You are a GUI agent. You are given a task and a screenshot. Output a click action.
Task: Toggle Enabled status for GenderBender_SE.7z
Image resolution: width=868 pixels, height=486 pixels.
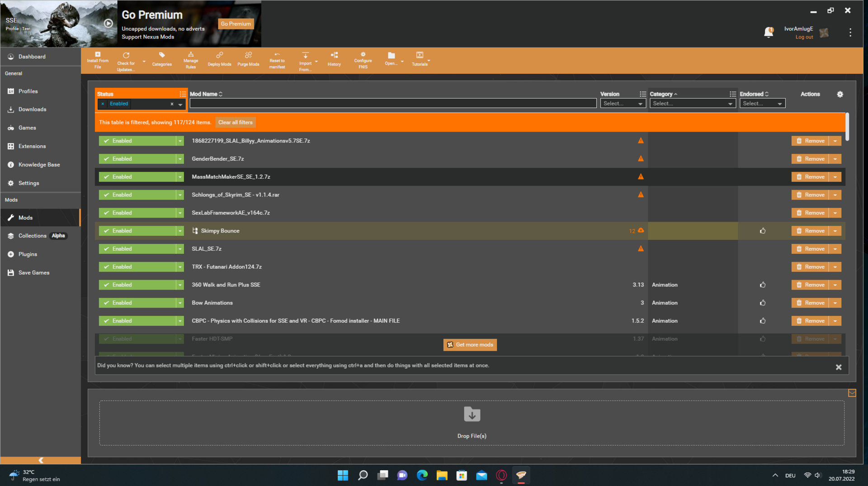click(x=137, y=159)
